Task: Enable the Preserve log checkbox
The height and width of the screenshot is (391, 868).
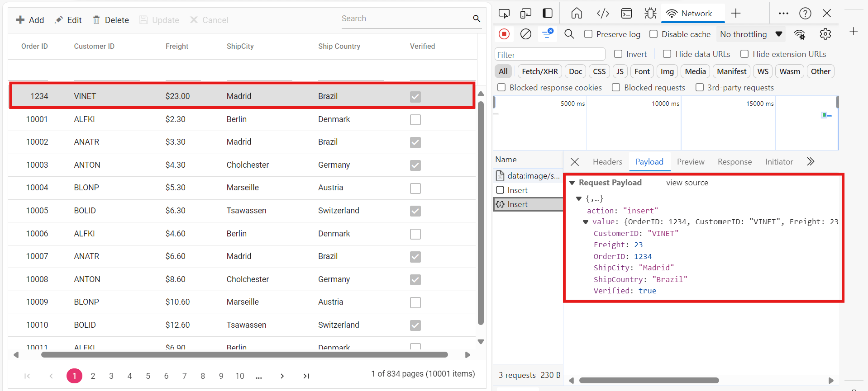Action: pyautogui.click(x=588, y=34)
